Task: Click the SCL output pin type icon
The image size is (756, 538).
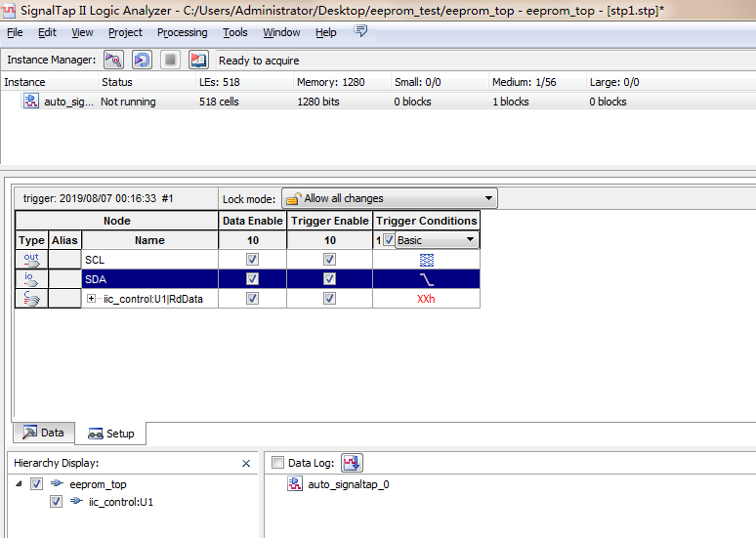Action: (x=32, y=260)
